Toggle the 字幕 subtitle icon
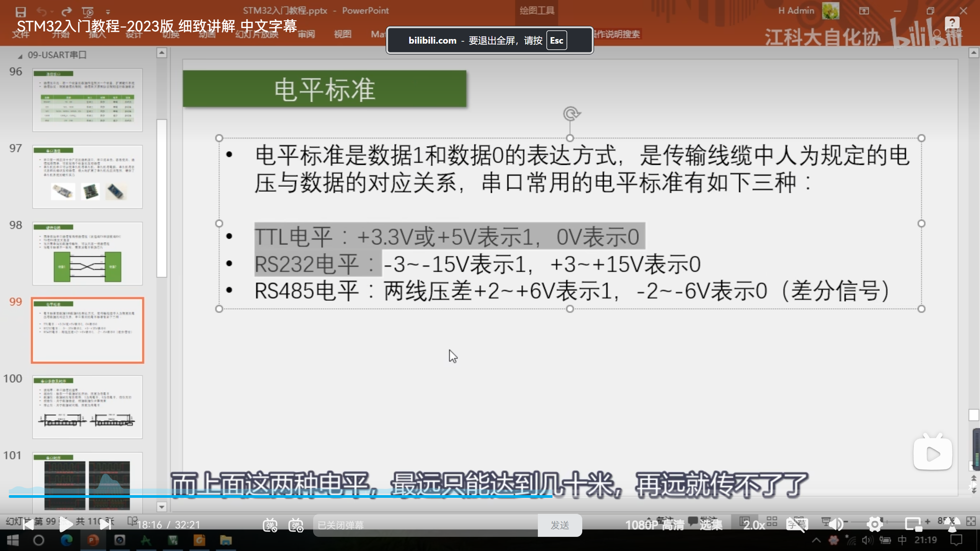Screen dimensions: 980x551 coord(797,525)
